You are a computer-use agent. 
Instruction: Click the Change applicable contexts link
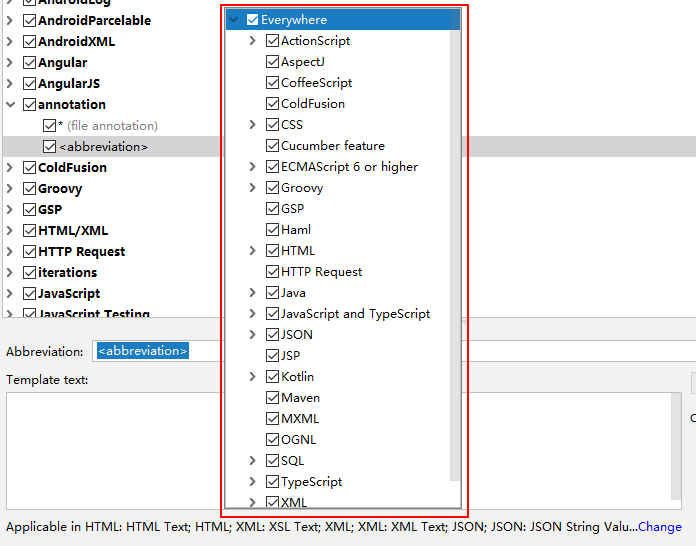660,526
